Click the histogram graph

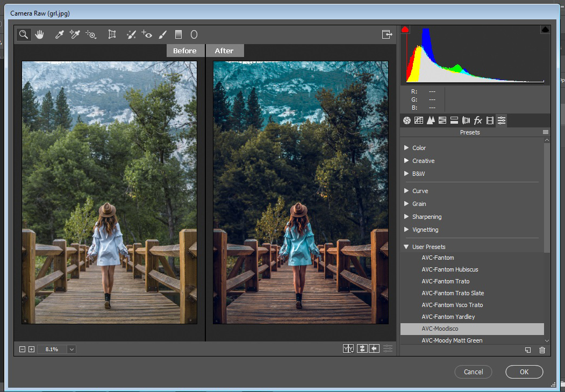click(x=475, y=55)
